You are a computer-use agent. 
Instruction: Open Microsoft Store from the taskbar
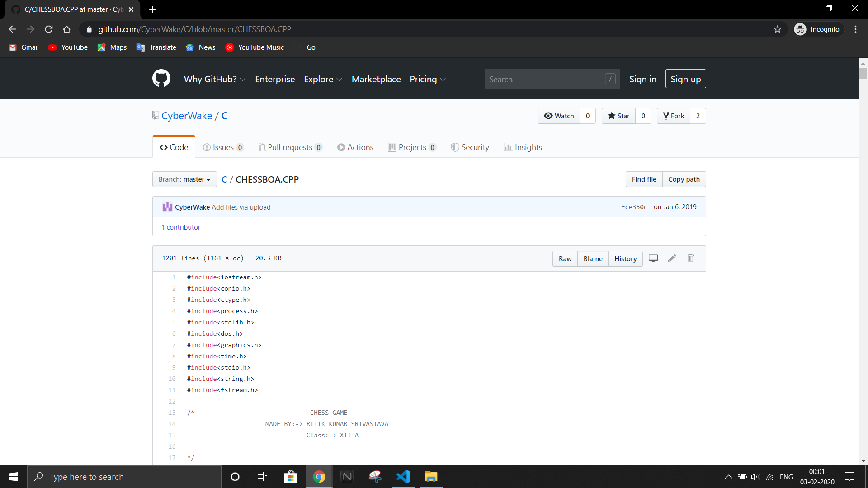291,477
